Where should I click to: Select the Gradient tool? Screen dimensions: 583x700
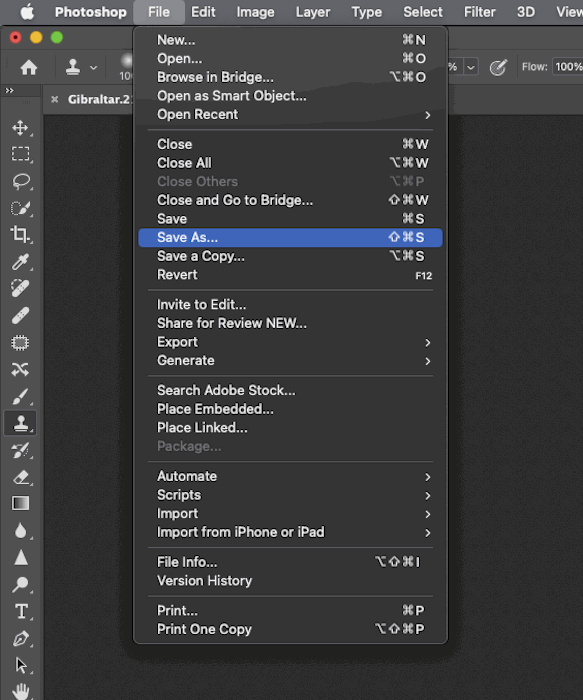pyautogui.click(x=20, y=503)
